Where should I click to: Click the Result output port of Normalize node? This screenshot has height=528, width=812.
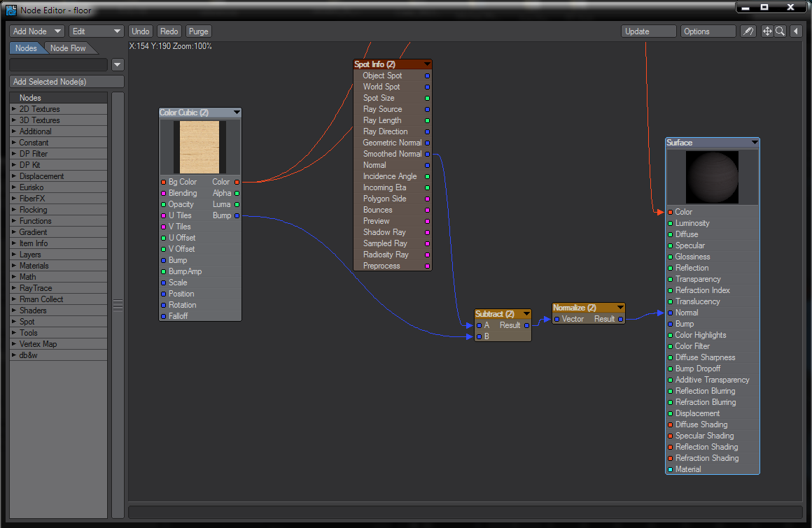(620, 319)
